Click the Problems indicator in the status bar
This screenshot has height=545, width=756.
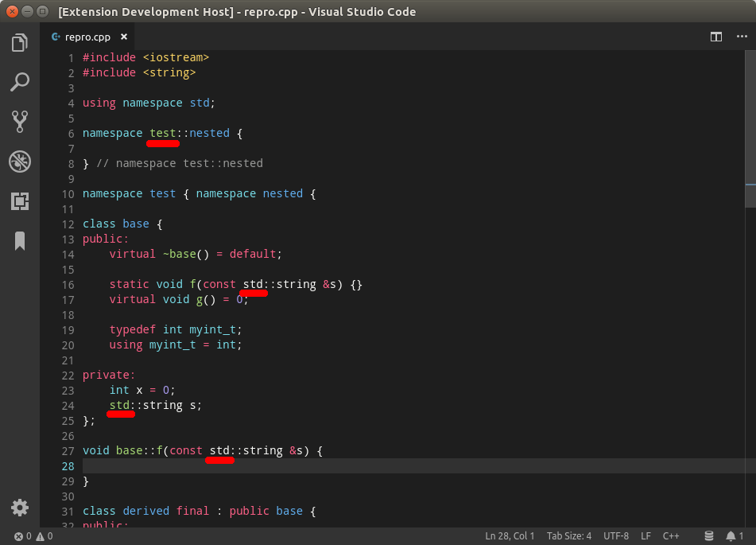tap(32, 535)
